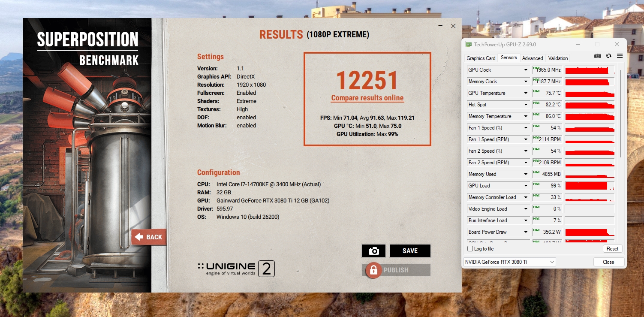Click the 1920 x 1080 resolution value

(251, 85)
